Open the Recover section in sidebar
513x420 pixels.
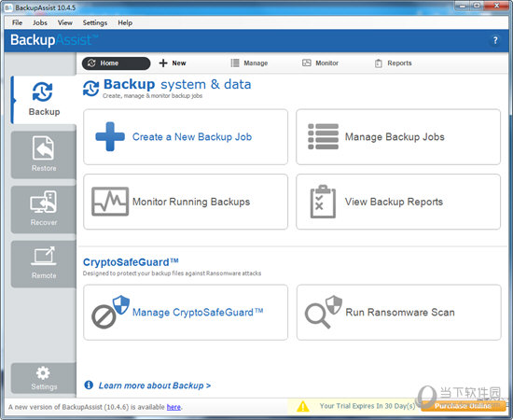44,209
